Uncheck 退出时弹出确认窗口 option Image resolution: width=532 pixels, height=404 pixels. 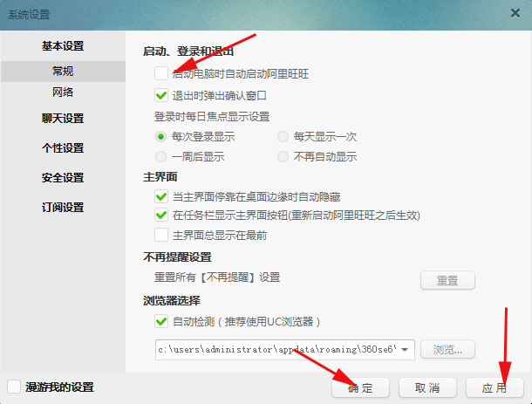click(x=161, y=95)
